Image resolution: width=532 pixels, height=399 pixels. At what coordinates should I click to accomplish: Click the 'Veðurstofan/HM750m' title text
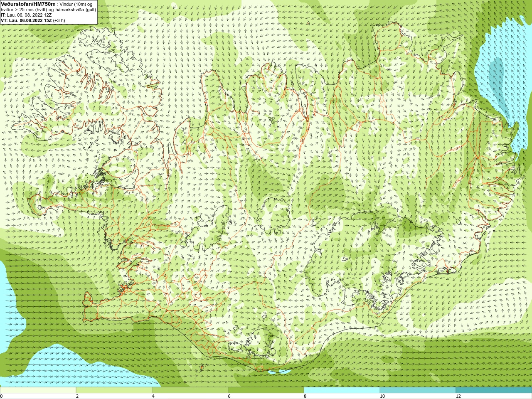coord(28,3)
